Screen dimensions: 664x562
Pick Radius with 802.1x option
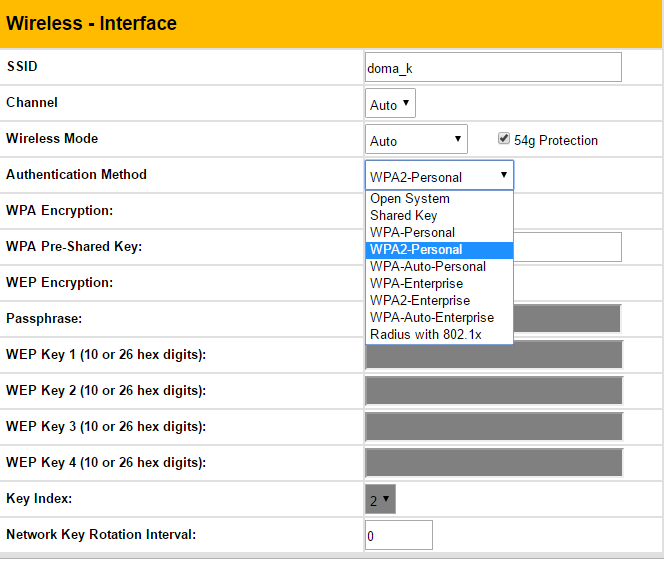[439, 335]
